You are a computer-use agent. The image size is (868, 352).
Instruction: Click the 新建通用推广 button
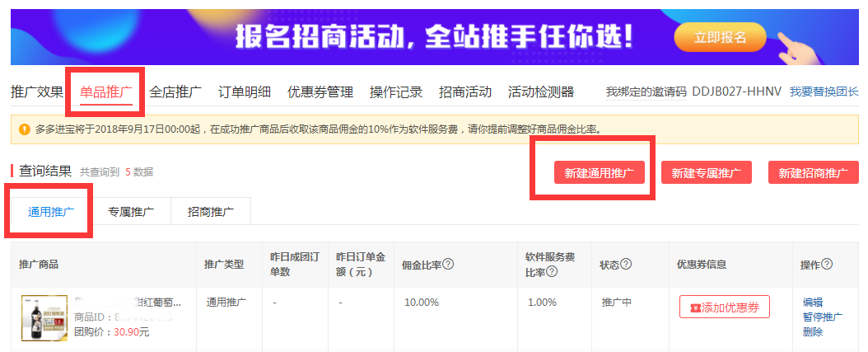(x=599, y=173)
